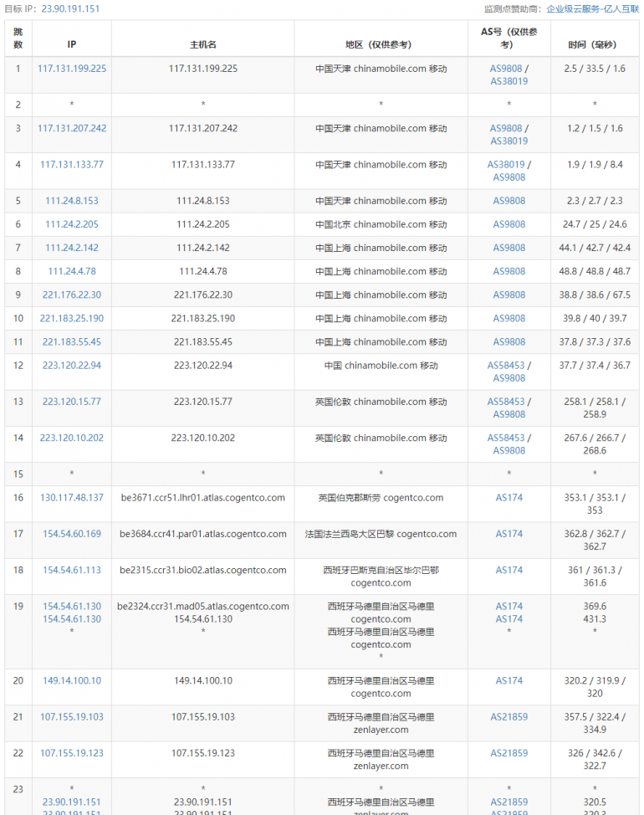Click hop number 12 cell
Image resolution: width=644 pixels, height=815 pixels.
click(x=18, y=372)
